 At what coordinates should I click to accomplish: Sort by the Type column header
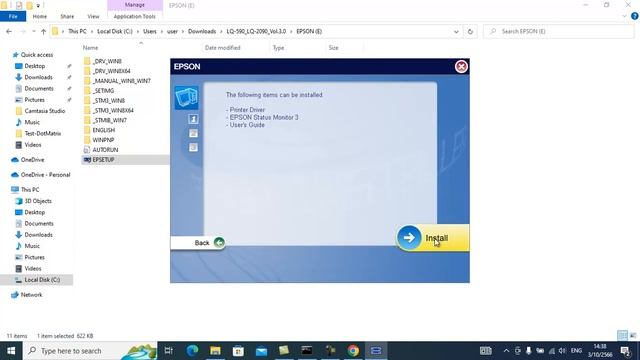point(278,48)
